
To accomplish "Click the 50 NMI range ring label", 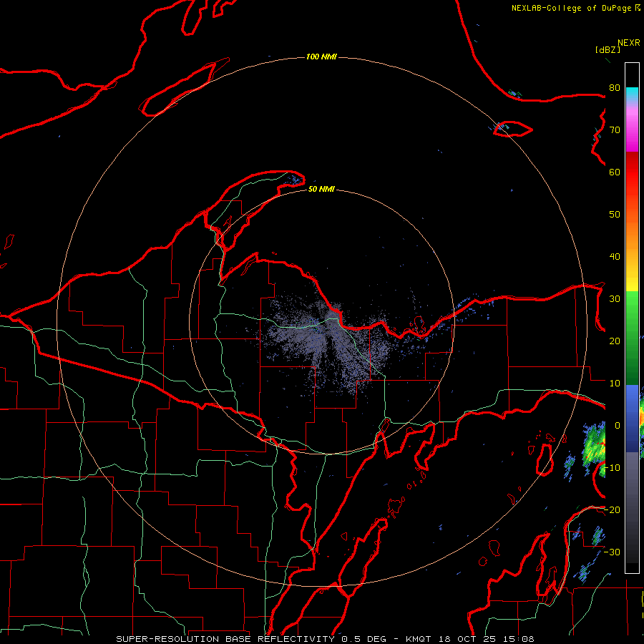I will click(x=321, y=189).
